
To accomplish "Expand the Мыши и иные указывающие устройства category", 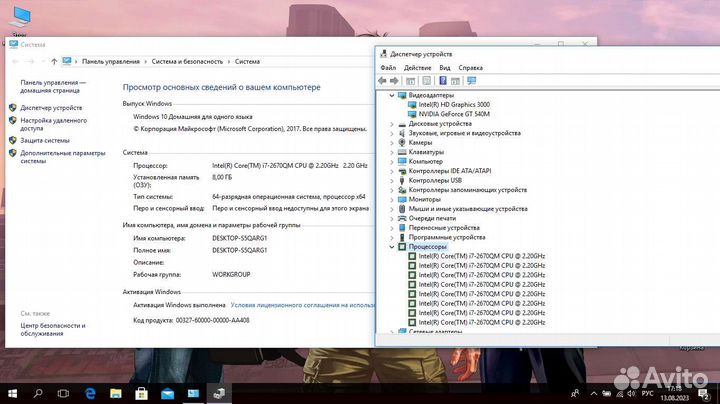I will coord(392,209).
